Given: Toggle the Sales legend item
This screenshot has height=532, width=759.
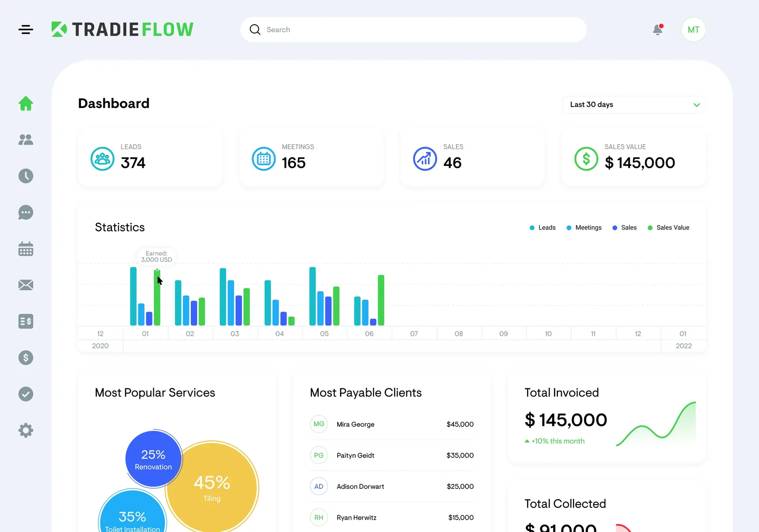Looking at the screenshot, I should point(624,228).
